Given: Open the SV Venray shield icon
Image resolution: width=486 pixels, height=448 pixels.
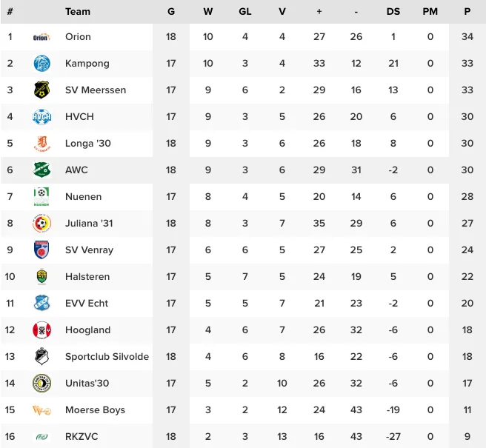Looking at the screenshot, I should pos(41,250).
